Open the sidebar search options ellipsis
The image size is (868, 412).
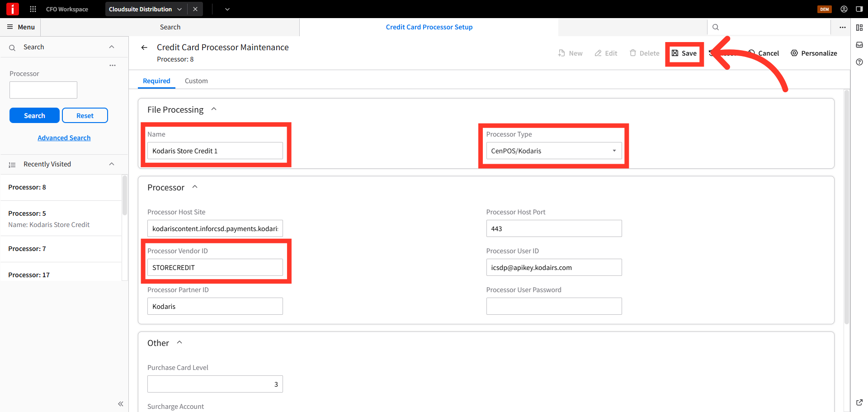click(113, 66)
